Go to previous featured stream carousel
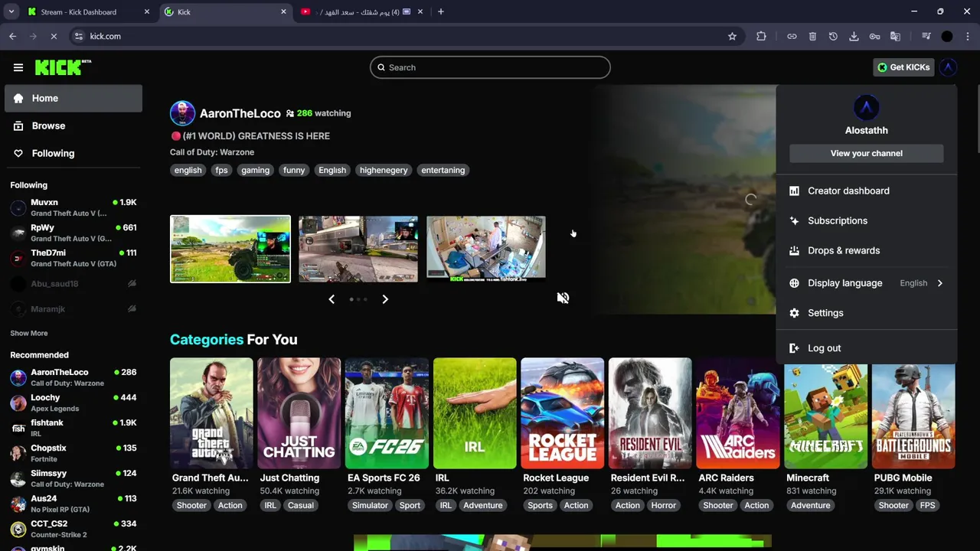This screenshot has width=980, height=551. (x=332, y=299)
